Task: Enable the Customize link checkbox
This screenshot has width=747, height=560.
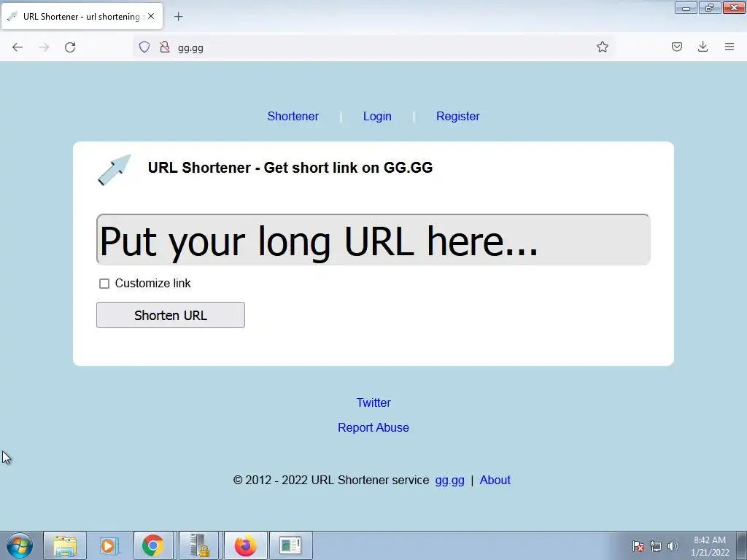Action: pyautogui.click(x=104, y=284)
